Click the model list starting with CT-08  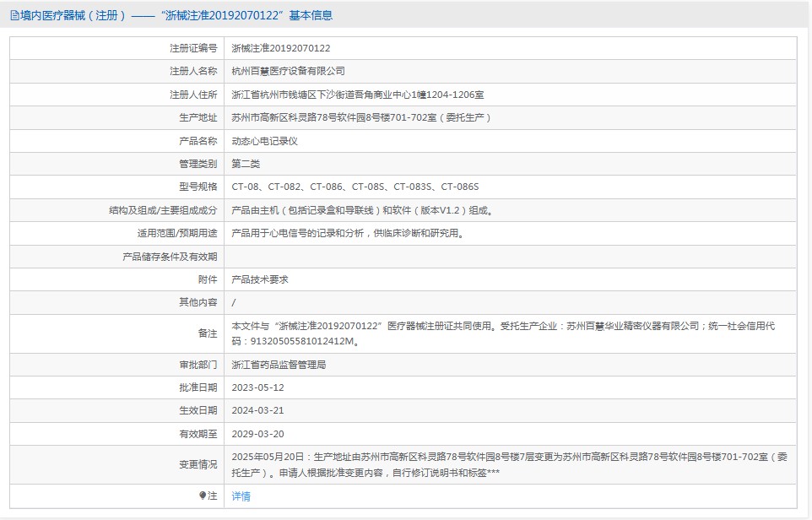click(355, 187)
